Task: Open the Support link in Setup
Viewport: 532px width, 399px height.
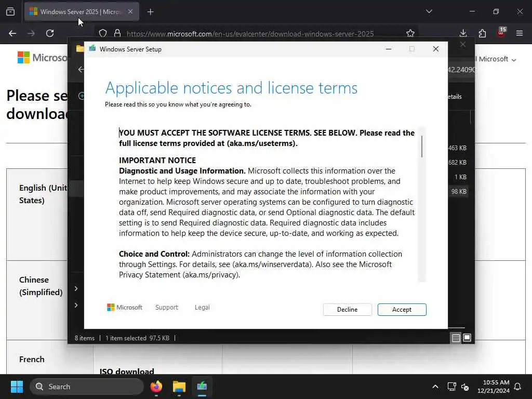Action: tap(167, 308)
